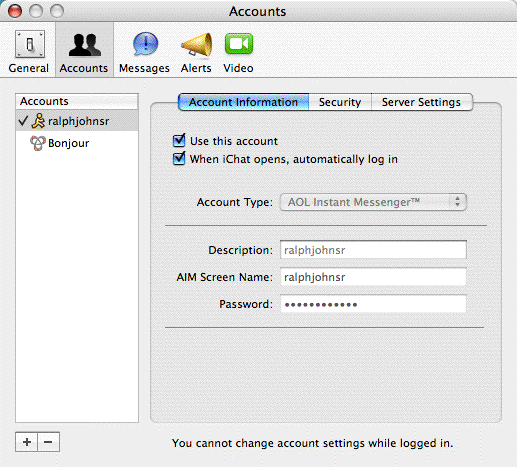Click the Bonjour account icon

37,143
